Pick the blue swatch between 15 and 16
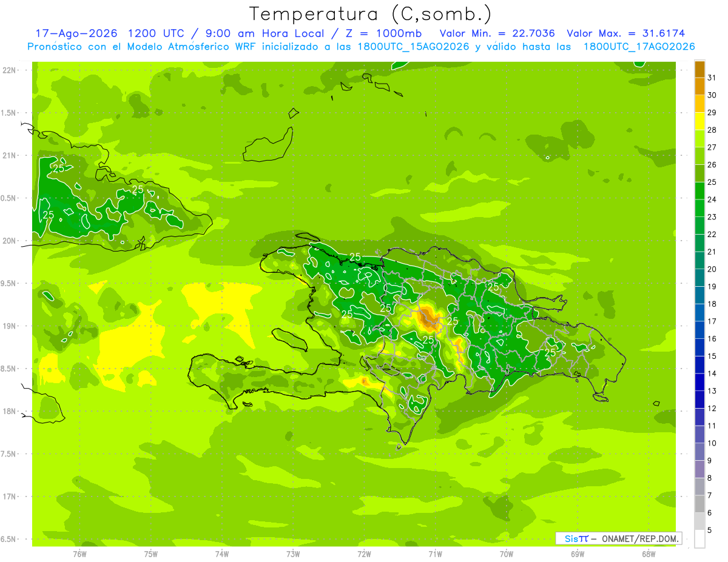This screenshot has width=728, height=562. pos(699,348)
